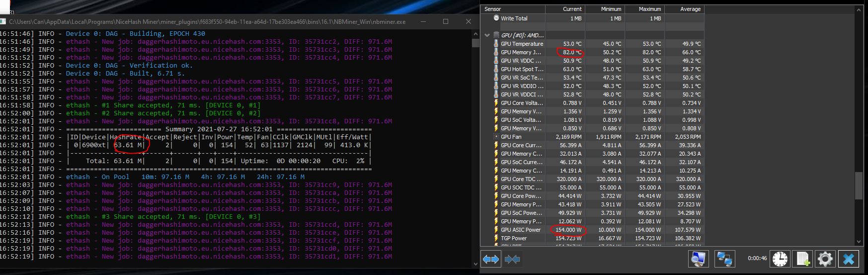Click the sensor list scrollbar down arrow

pos(860,241)
